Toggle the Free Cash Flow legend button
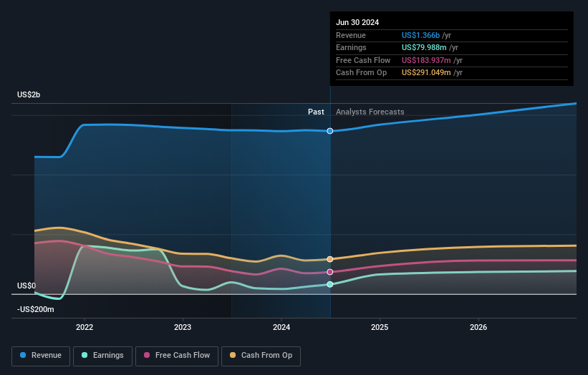This screenshot has width=588, height=375. click(177, 356)
